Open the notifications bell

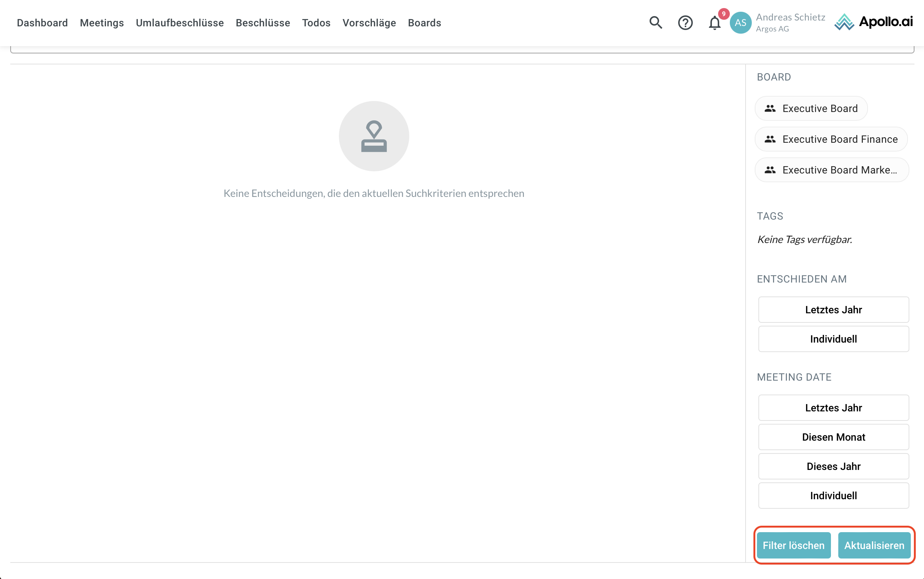tap(714, 23)
